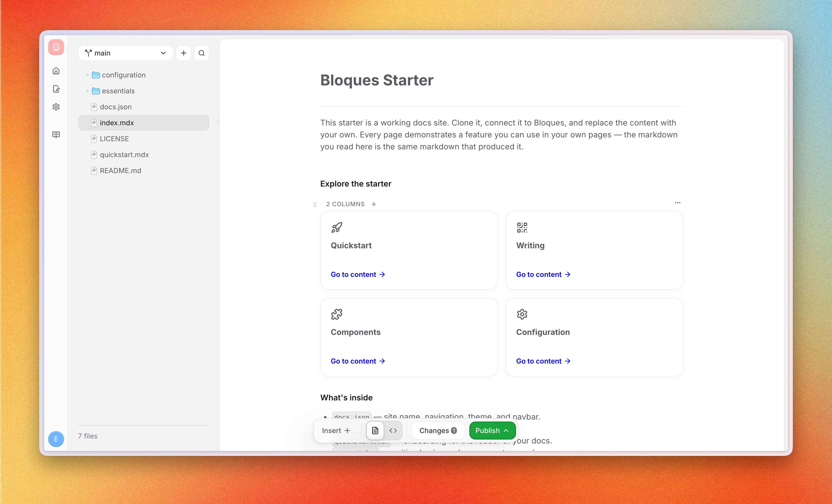Switch to code source view
Screen dimensions: 832x504
393,431
